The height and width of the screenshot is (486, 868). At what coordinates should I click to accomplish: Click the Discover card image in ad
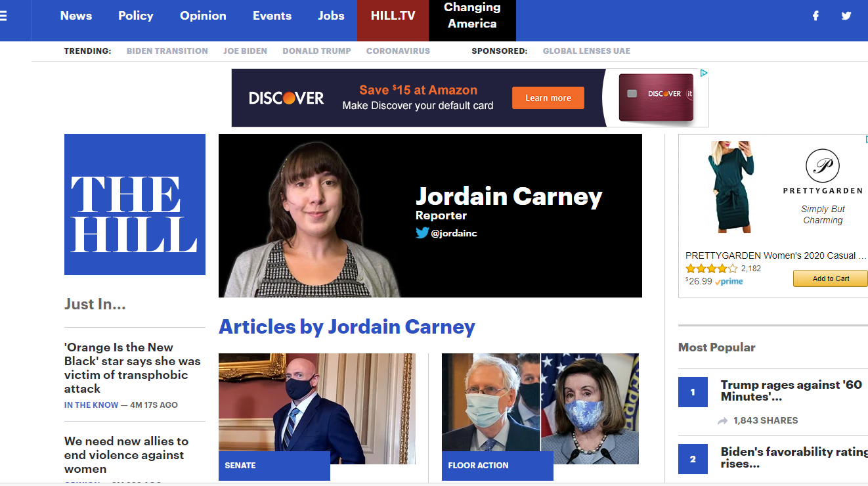[656, 98]
